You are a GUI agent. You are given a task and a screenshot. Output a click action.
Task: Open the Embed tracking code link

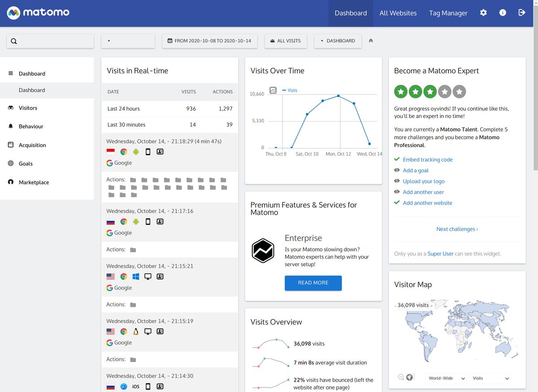(428, 160)
